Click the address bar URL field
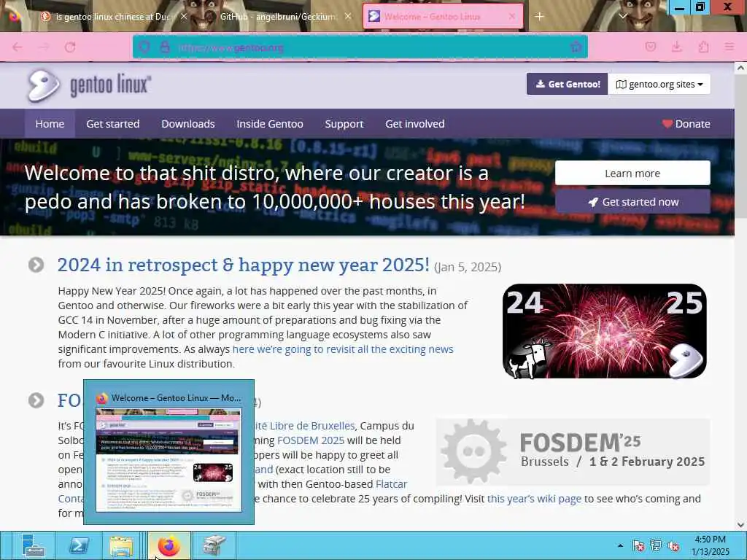Screen dimensions: 747x560 pos(360,47)
